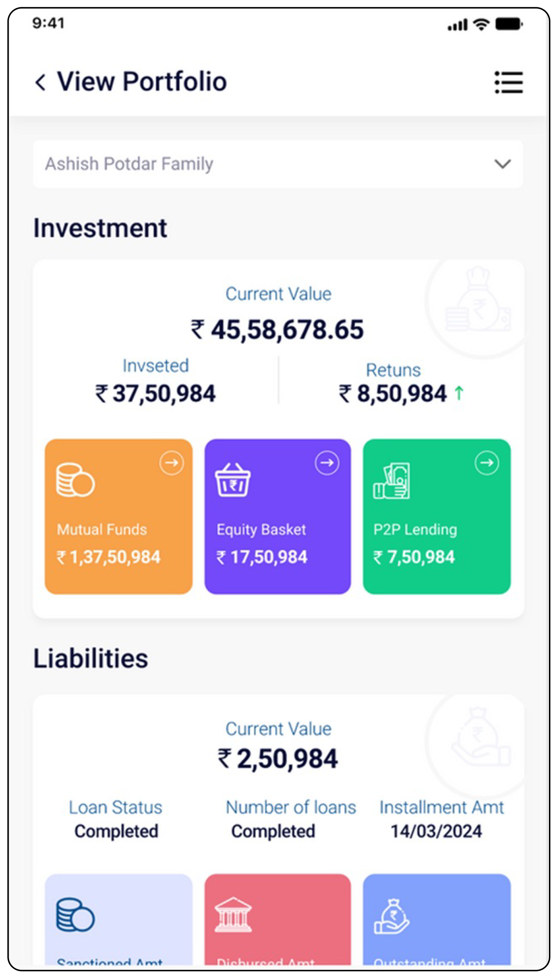Image resolution: width=560 pixels, height=980 pixels.
Task: Click the Sanctioned Amt coins icon
Action: pyautogui.click(x=75, y=915)
